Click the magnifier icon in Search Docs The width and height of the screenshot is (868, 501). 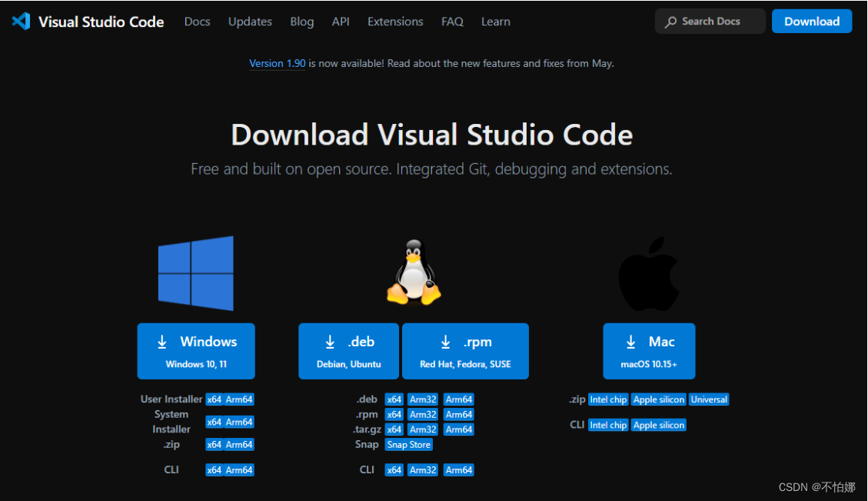[670, 22]
